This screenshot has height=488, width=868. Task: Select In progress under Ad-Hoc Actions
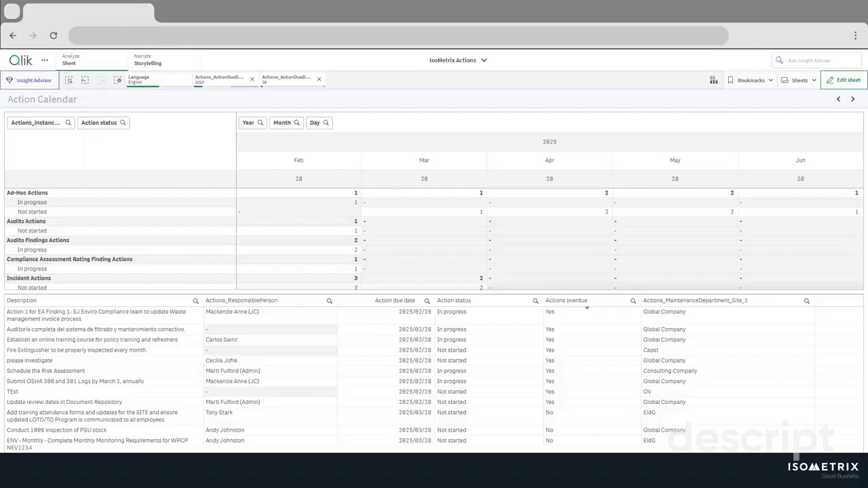click(x=120, y=203)
